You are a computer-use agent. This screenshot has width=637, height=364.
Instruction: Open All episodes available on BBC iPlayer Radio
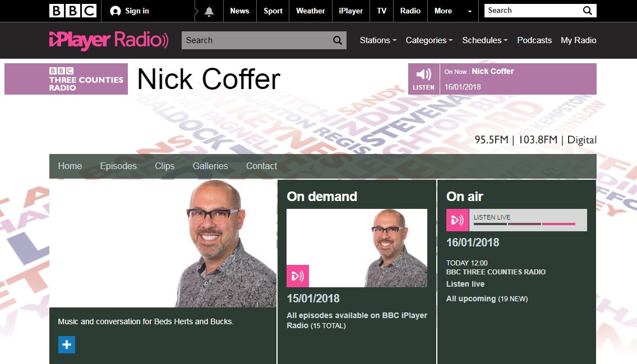[x=357, y=320]
